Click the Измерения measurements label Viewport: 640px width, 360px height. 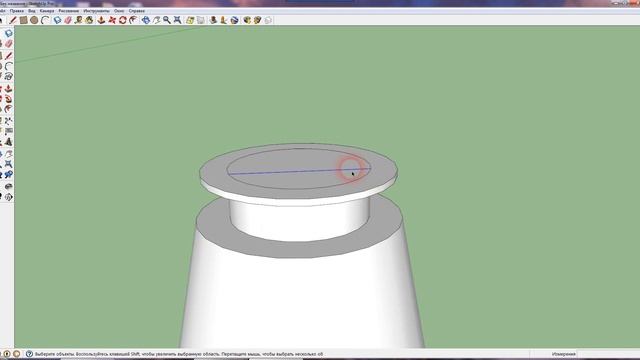click(564, 354)
